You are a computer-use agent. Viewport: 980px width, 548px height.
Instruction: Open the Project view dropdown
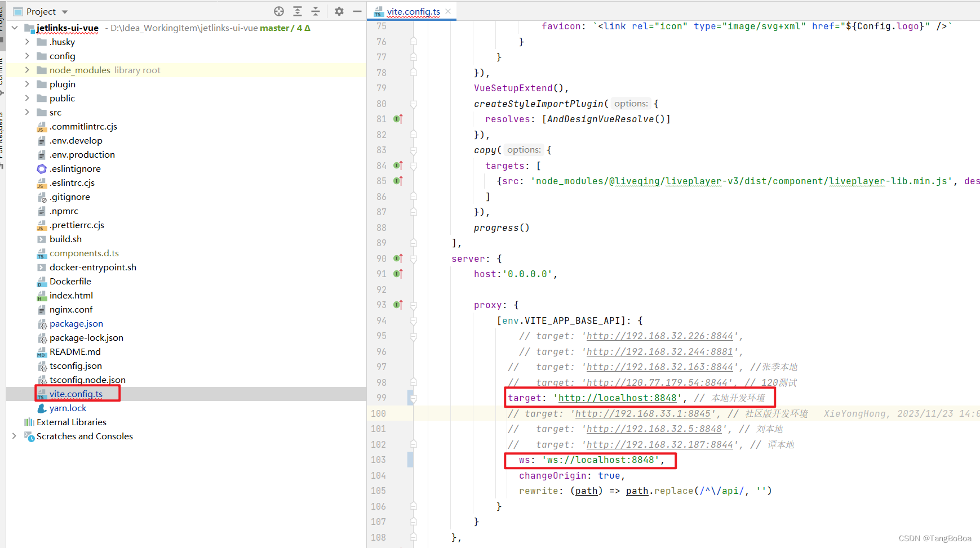(65, 12)
